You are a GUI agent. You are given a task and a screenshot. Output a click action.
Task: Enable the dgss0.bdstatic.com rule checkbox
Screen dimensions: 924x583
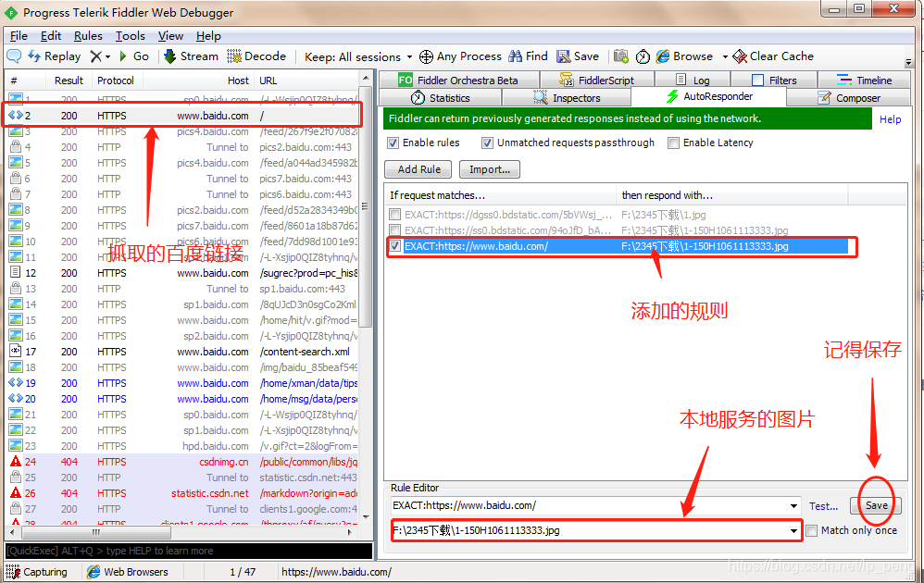(394, 215)
